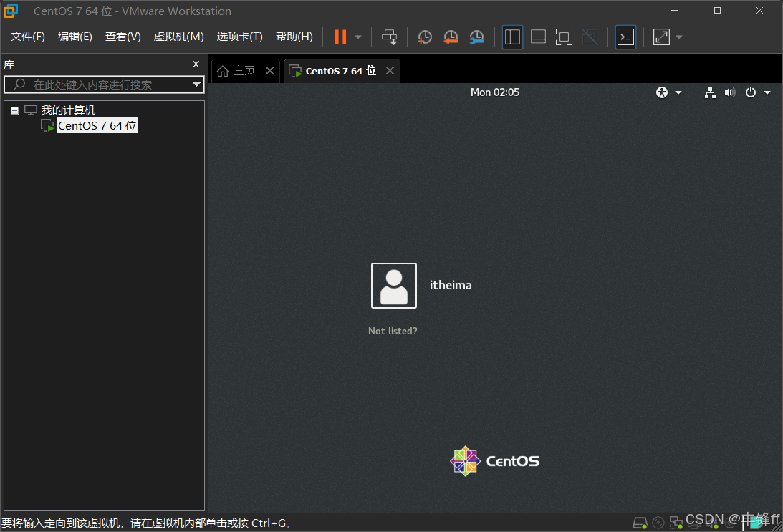Open the 查看(V) menu
The image size is (783, 532).
click(123, 37)
